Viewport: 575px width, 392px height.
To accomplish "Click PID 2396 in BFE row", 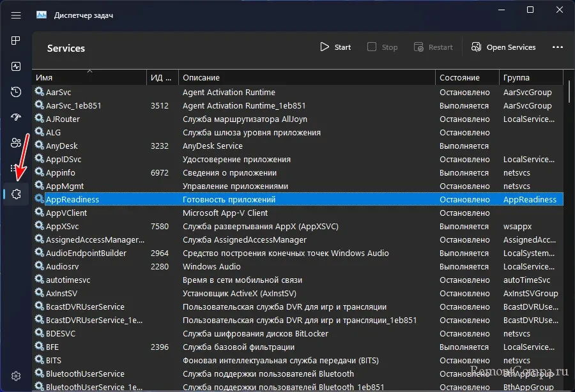I will pyautogui.click(x=160, y=347).
